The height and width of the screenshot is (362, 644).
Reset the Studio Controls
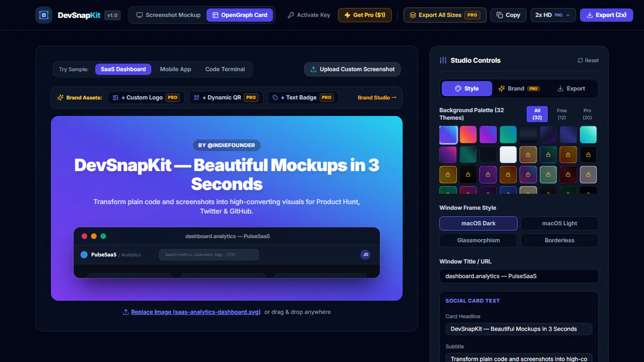click(x=588, y=60)
